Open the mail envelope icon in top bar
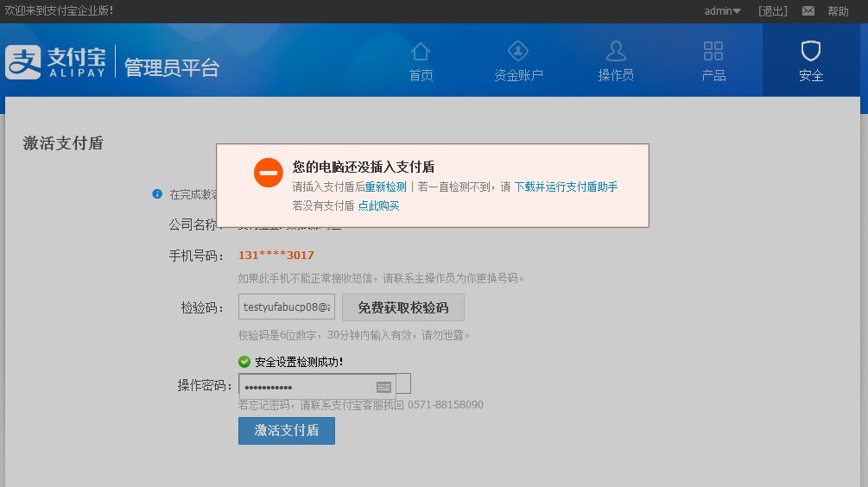 click(808, 11)
